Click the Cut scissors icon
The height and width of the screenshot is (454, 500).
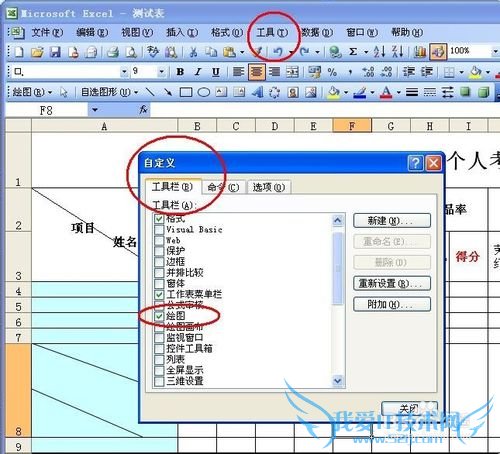tap(193, 52)
